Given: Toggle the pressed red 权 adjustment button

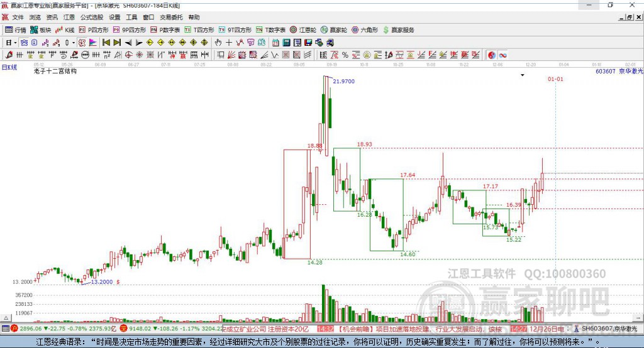Looking at the screenshot, I should 82,43.
